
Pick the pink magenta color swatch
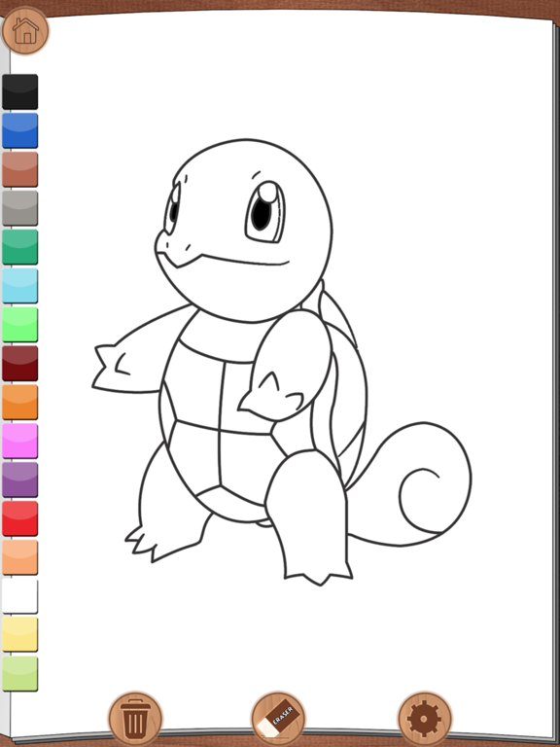pos(20,442)
